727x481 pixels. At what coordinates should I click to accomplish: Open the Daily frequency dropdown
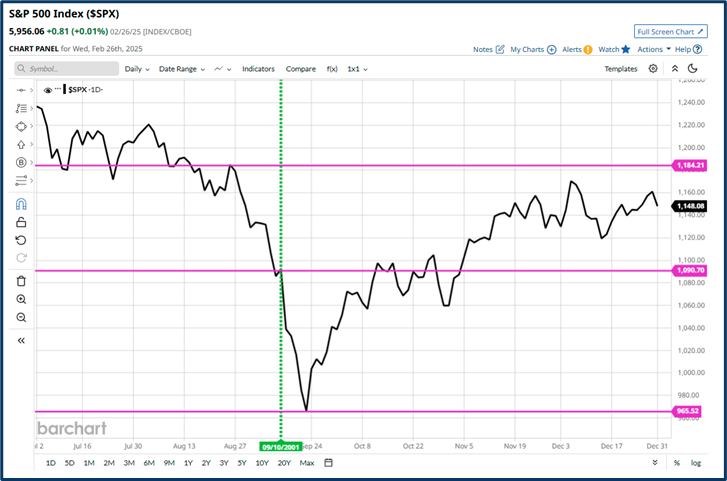point(137,69)
